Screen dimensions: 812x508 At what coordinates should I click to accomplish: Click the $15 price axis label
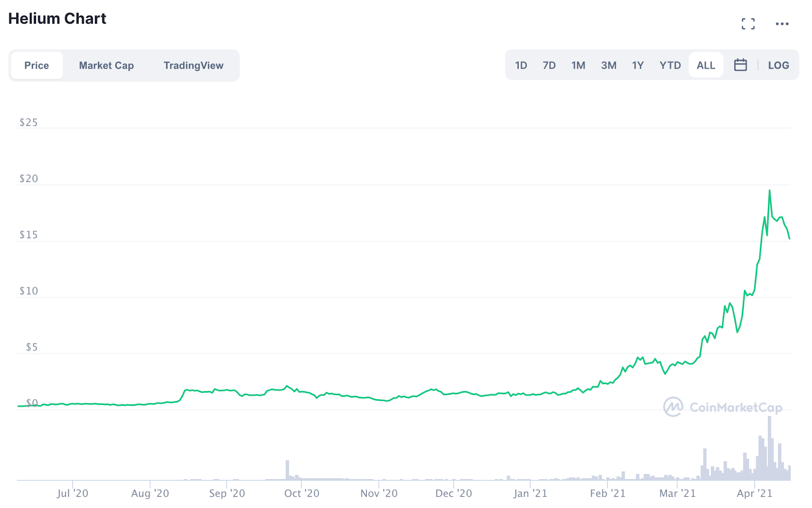[28, 235]
